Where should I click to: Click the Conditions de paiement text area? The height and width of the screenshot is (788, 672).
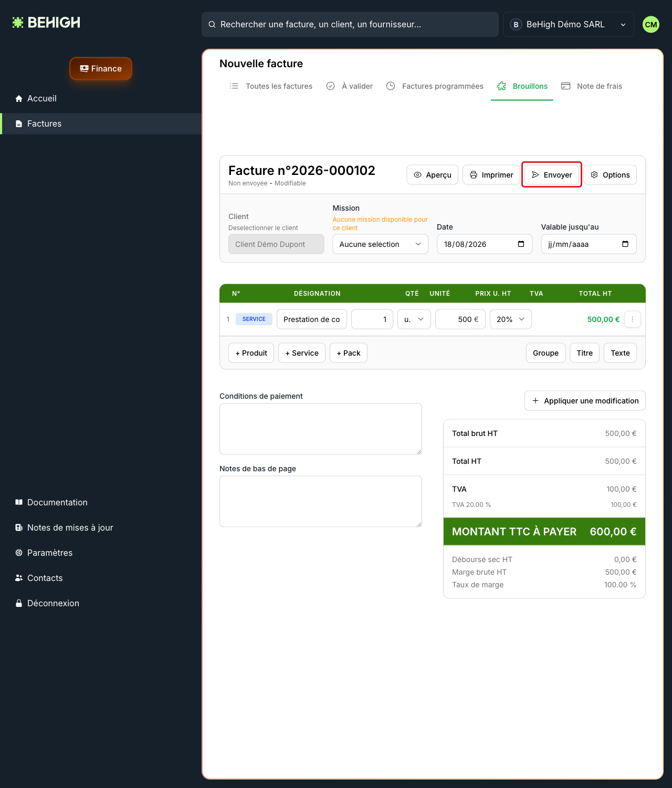click(321, 429)
